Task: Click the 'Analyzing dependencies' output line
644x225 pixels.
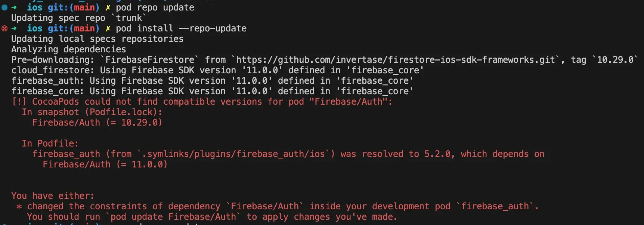Action: click(69, 49)
